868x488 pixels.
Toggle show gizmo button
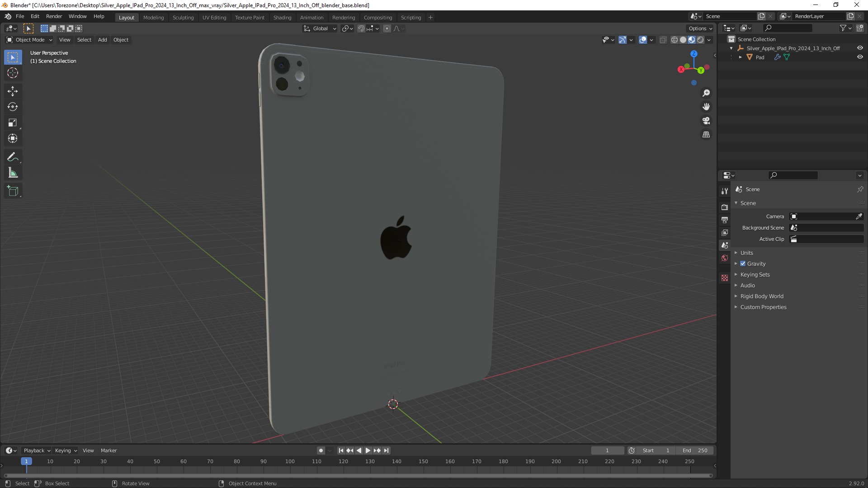623,40
